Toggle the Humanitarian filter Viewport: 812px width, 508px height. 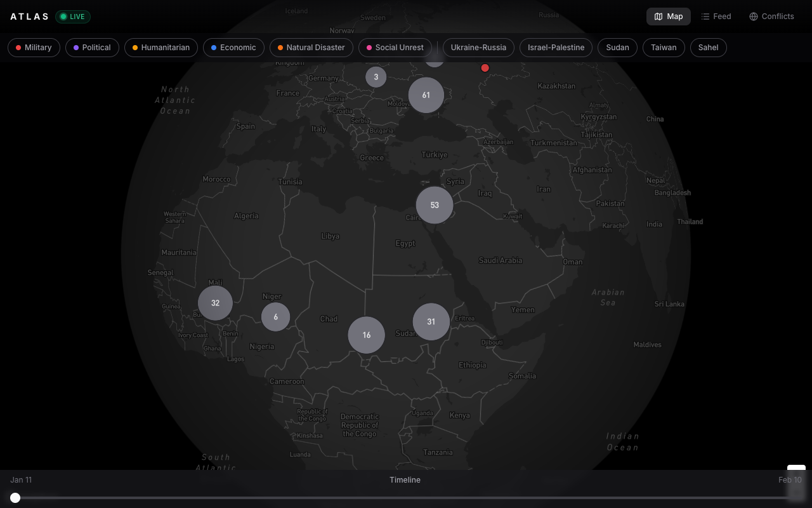[161, 47]
